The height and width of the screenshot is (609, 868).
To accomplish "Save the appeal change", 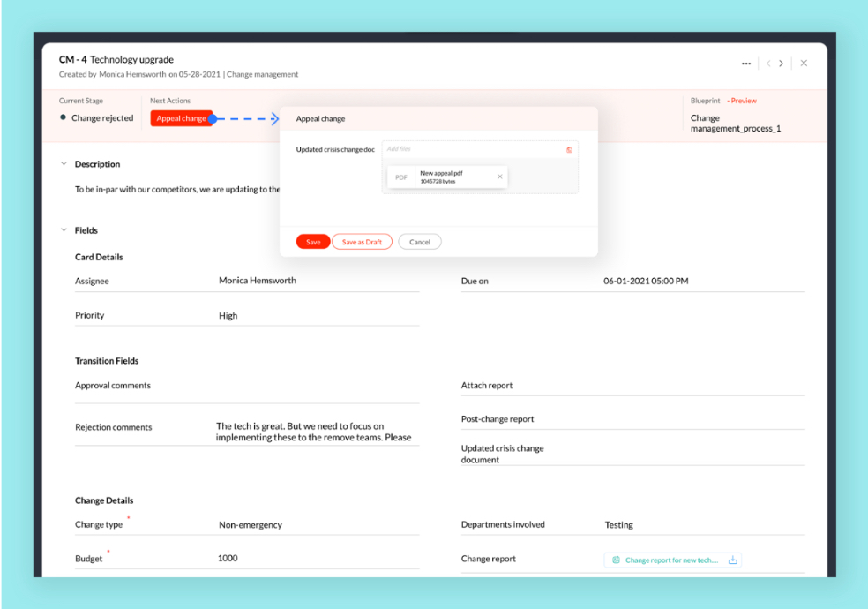I will point(313,242).
